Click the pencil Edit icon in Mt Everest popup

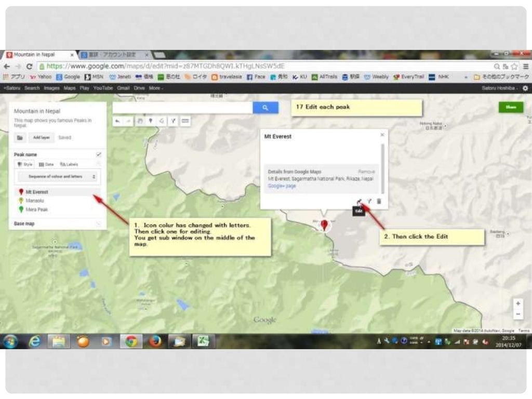pyautogui.click(x=360, y=202)
